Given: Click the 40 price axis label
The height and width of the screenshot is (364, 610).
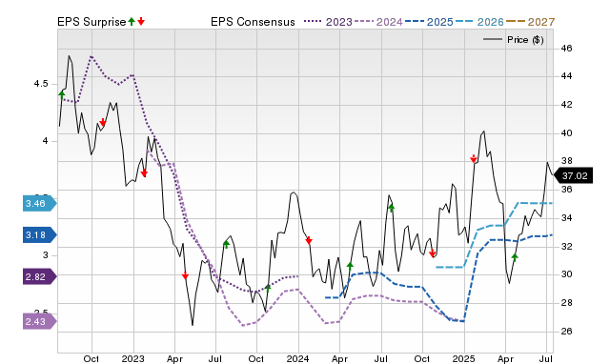Looking at the screenshot, I should coord(566,133).
